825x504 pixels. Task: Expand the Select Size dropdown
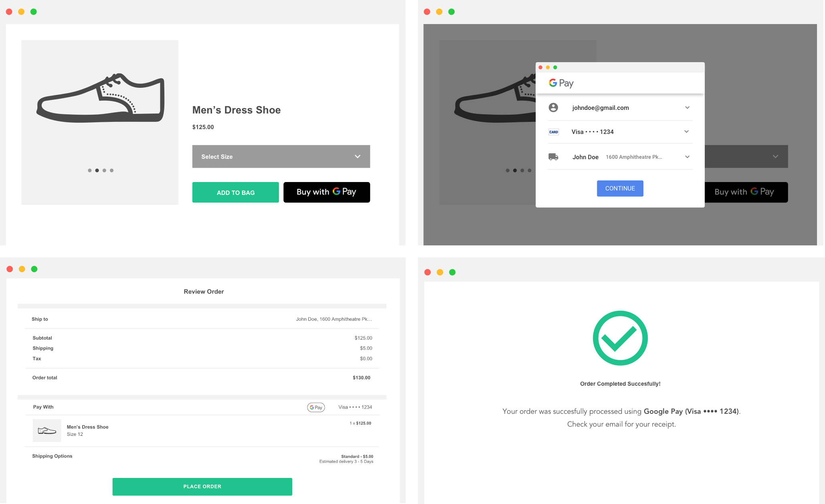click(281, 157)
